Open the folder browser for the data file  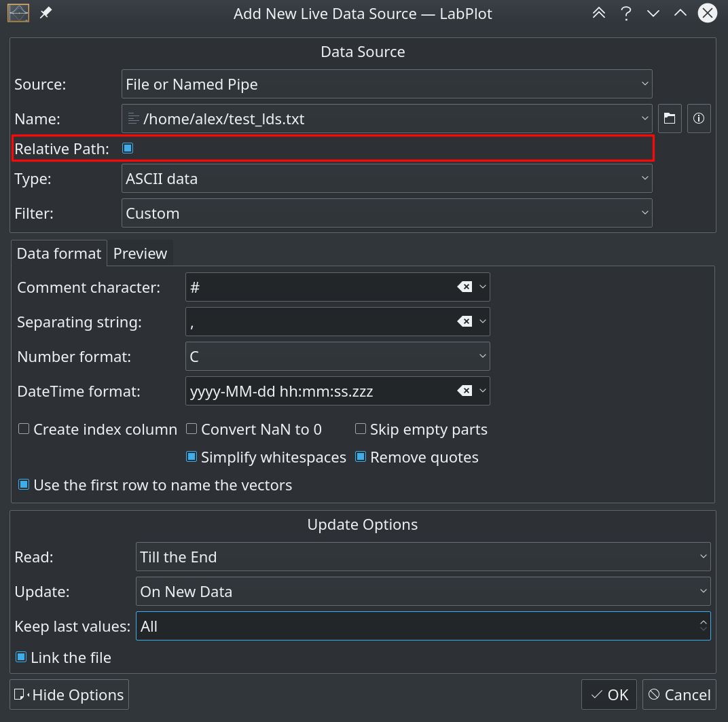[670, 118]
